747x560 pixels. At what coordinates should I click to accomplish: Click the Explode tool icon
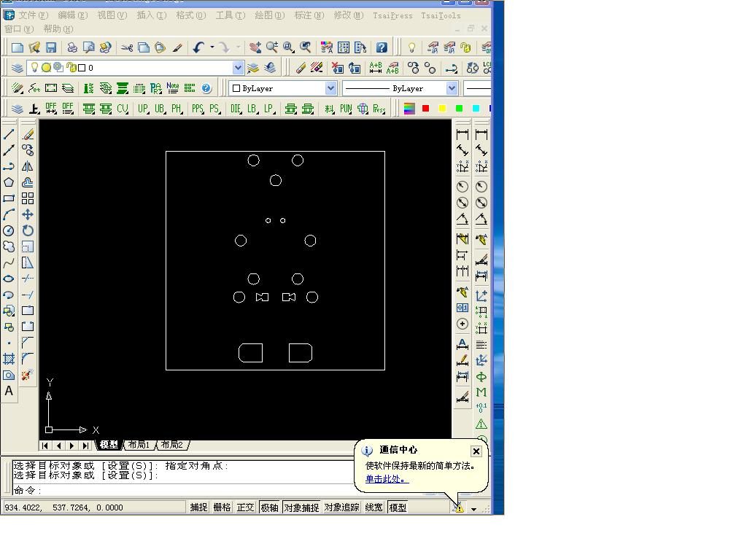[28, 375]
